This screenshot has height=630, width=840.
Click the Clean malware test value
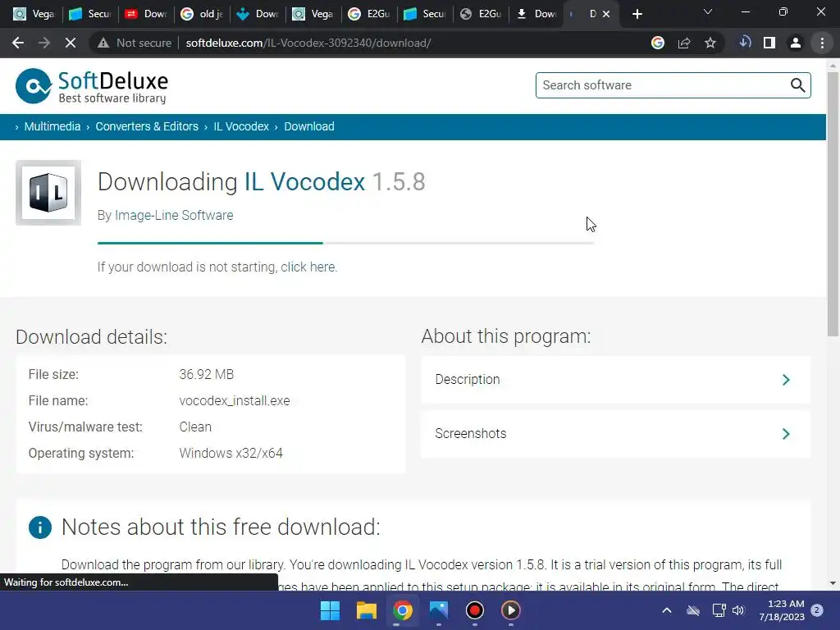(195, 427)
